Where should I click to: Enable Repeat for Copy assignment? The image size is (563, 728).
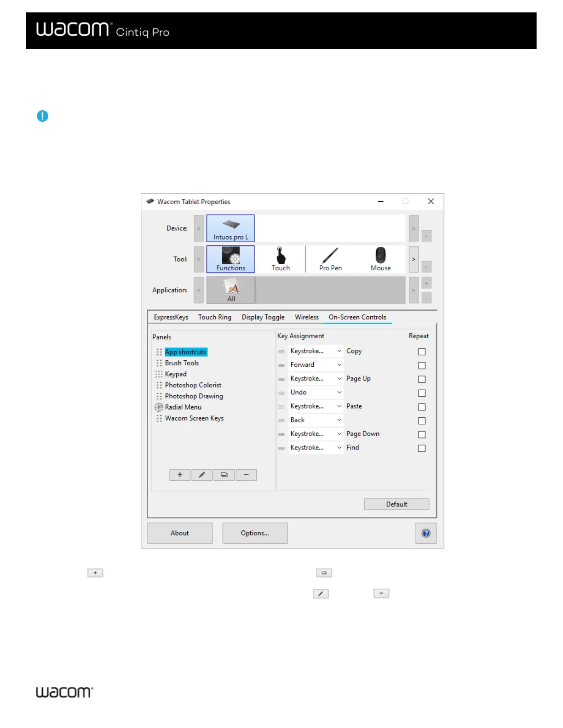coord(422,352)
